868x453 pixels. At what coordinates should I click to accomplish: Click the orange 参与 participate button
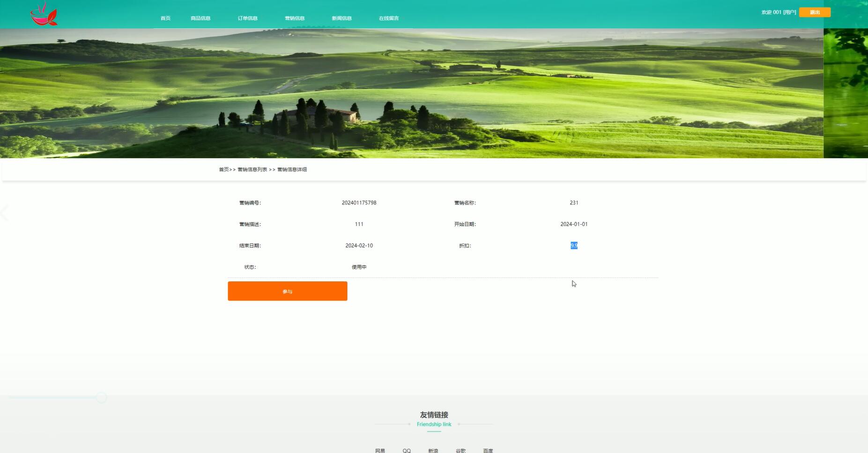pos(287,291)
